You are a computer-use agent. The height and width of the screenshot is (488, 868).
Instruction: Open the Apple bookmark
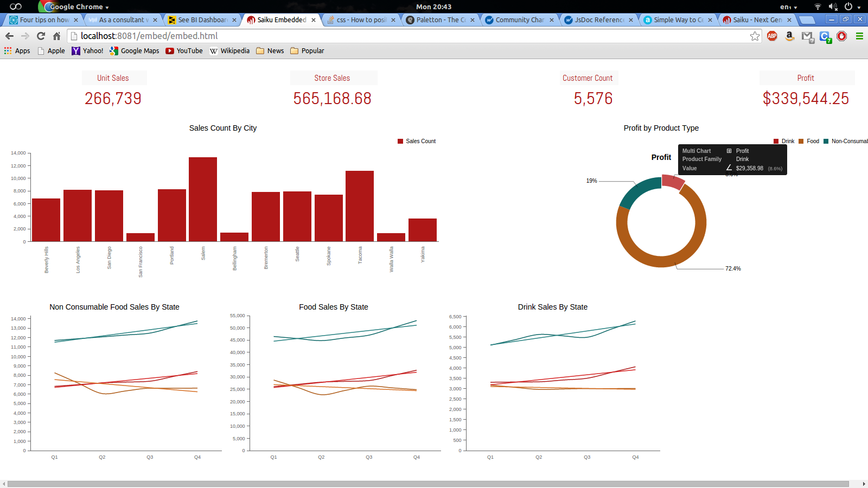51,50
